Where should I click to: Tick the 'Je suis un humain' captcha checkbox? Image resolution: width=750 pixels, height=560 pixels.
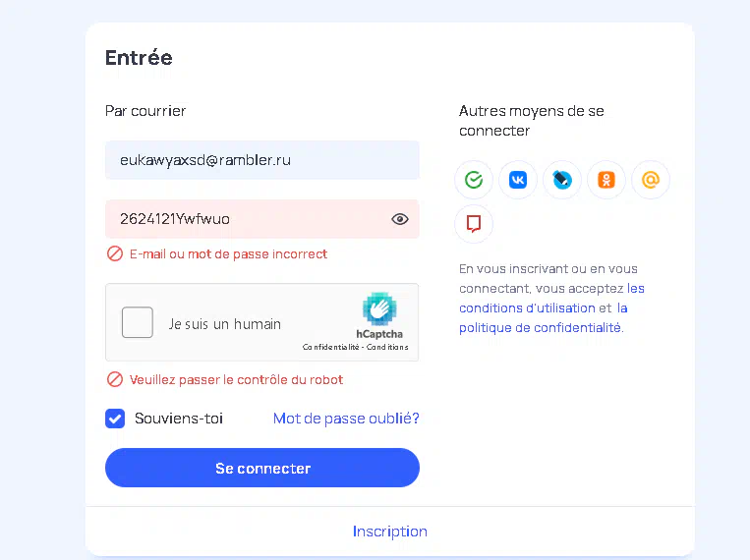click(138, 322)
